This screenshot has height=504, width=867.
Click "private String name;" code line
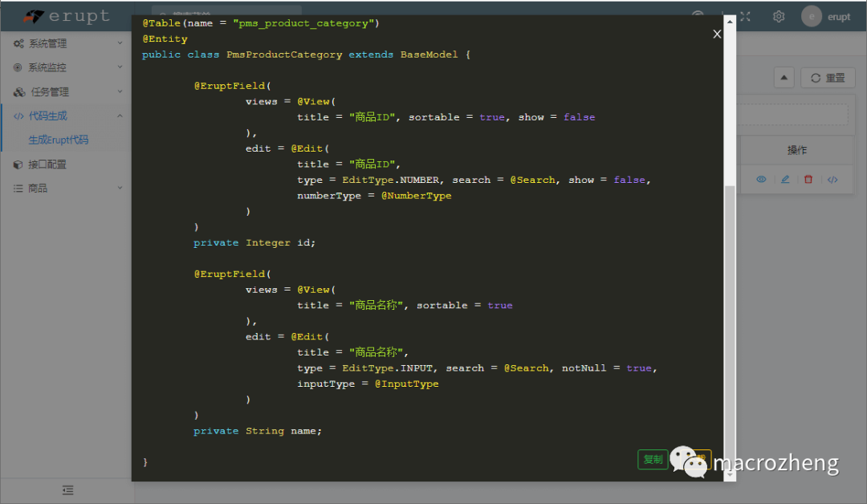pos(258,431)
